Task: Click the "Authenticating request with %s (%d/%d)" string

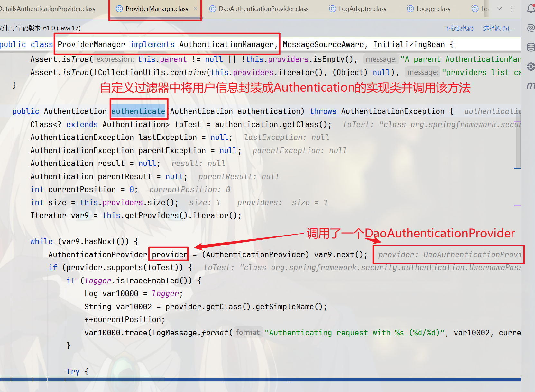Action: (x=355, y=333)
